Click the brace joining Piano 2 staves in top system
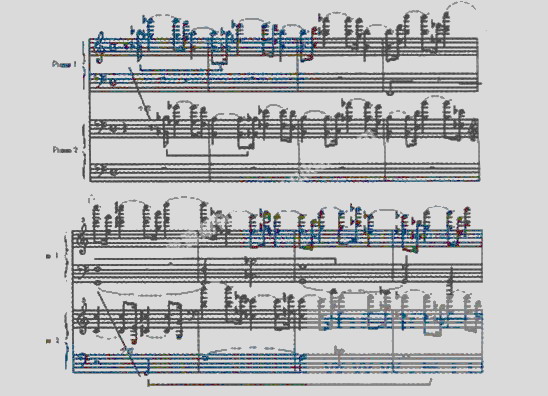Viewport: 548px width, 396px height. pos(84,151)
